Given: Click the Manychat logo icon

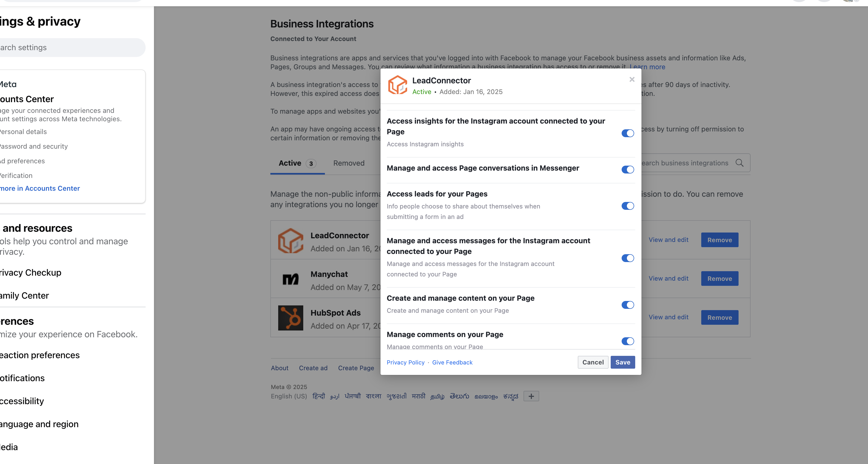Looking at the screenshot, I should coord(290,279).
